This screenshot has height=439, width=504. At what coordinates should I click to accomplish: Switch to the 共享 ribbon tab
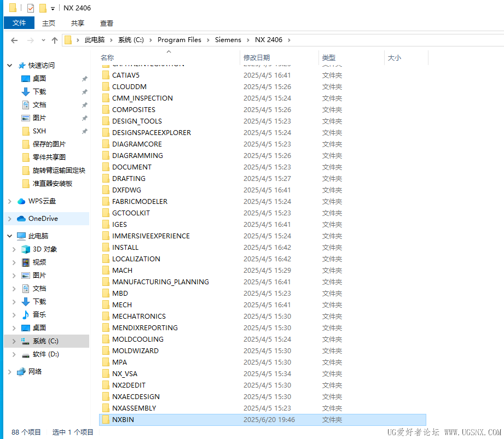coord(78,23)
